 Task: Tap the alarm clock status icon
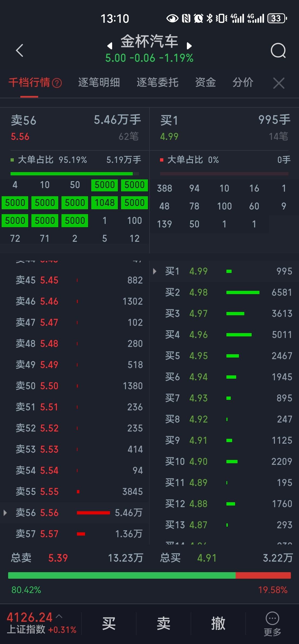point(198,18)
